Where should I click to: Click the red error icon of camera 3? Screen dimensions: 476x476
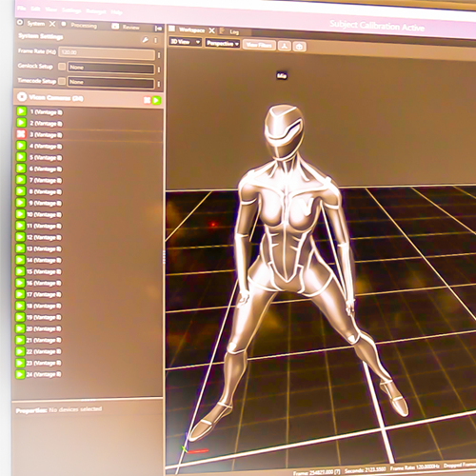pyautogui.click(x=21, y=134)
